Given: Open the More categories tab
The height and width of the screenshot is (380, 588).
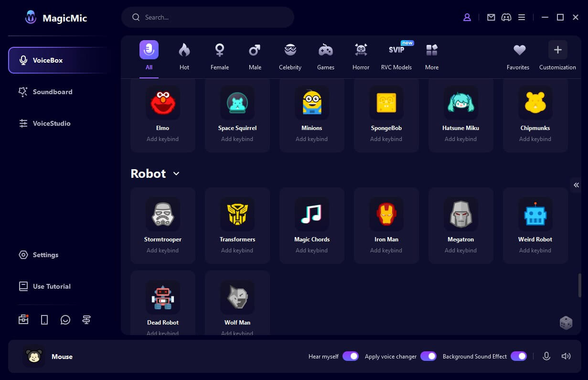Looking at the screenshot, I should 432,55.
